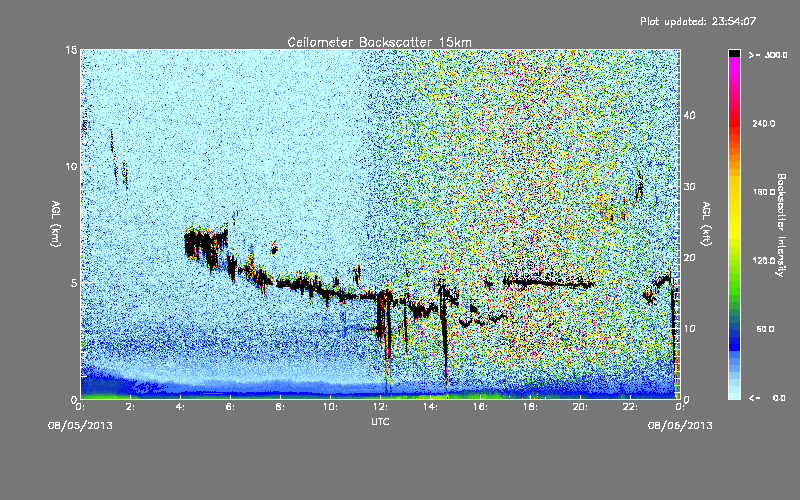
Task: Click the 22: hour tick on time axis
Action: coord(630,407)
